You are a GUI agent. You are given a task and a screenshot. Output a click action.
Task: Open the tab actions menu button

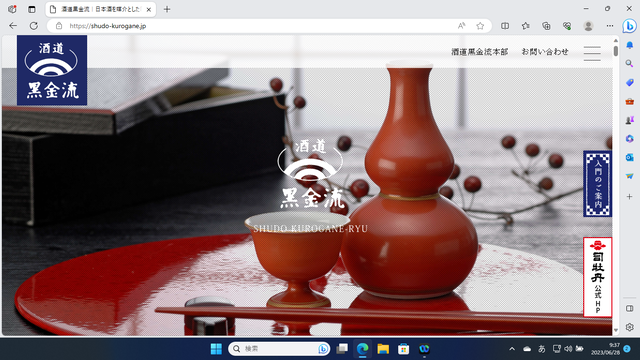pos(32,9)
